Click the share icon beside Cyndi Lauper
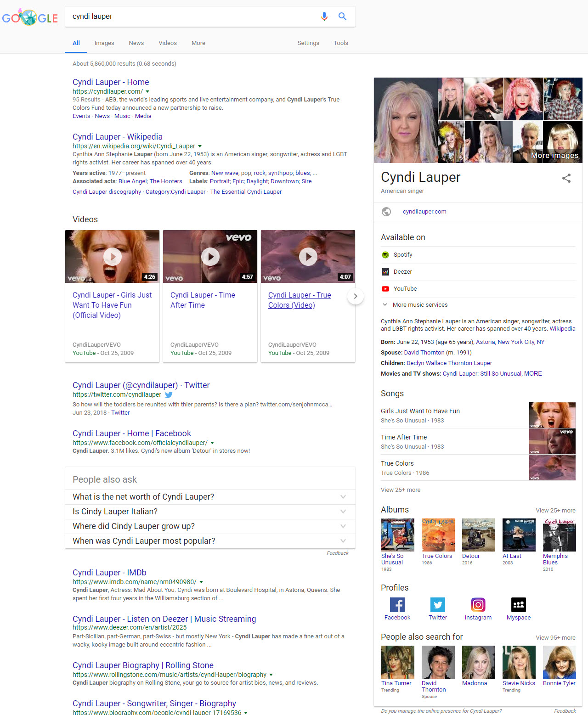Viewport: 588px width, 715px height. pos(566,178)
